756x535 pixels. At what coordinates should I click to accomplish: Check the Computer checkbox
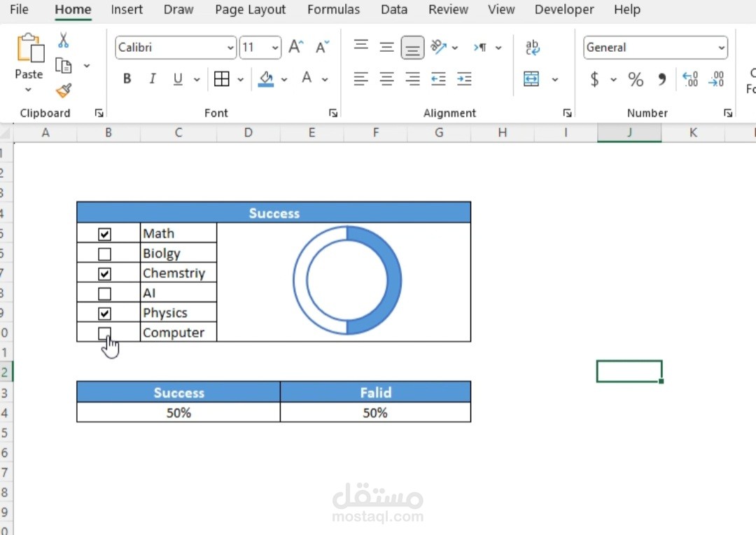(x=105, y=333)
